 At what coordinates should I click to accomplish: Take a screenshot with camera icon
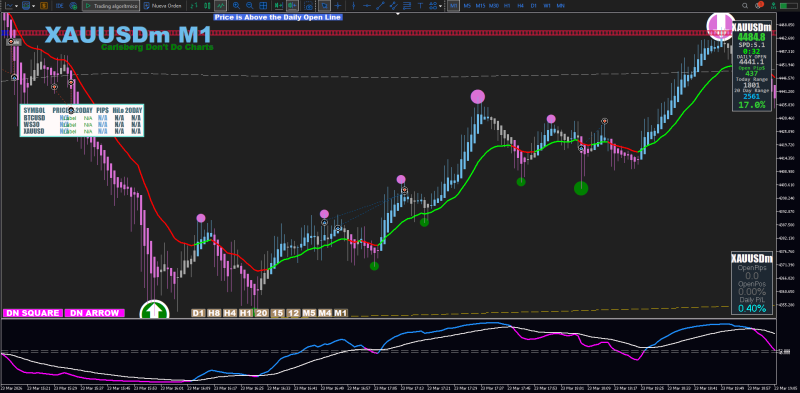point(309,6)
